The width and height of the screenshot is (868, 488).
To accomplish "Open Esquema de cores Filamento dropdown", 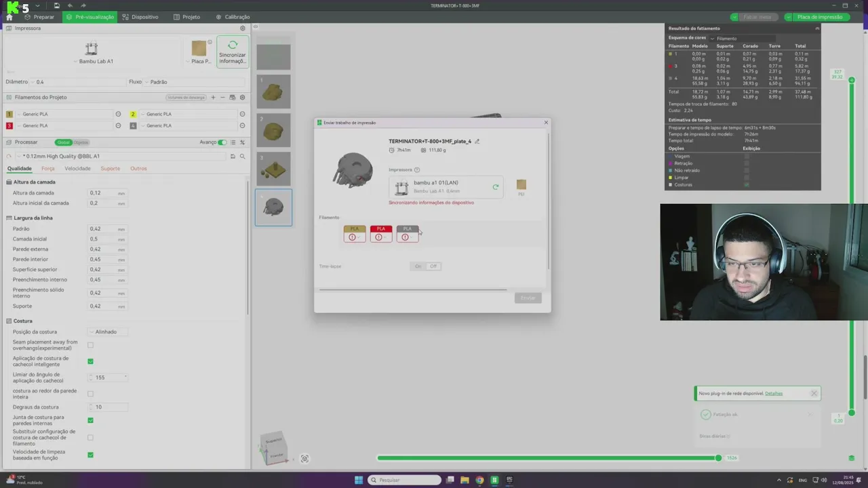I will coord(743,39).
